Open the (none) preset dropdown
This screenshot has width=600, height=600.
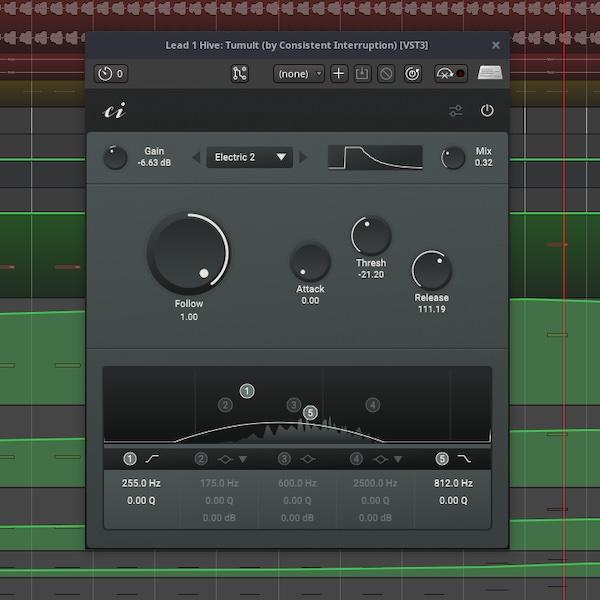pyautogui.click(x=299, y=73)
